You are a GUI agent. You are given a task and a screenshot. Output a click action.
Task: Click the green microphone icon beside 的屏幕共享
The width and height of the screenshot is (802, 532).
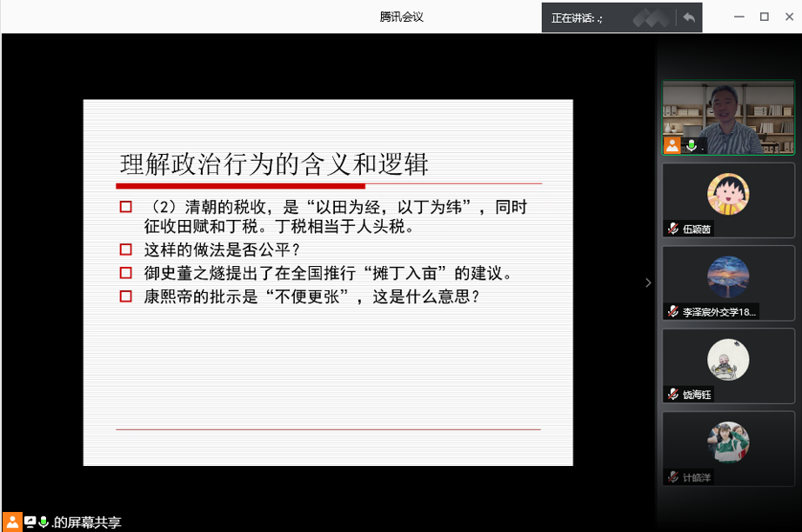(43, 522)
